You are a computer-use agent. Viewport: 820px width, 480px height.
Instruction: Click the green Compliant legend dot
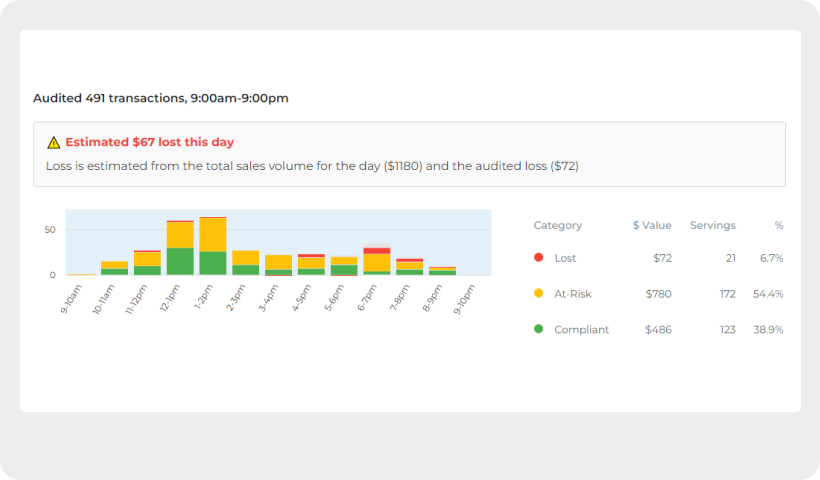pyautogui.click(x=538, y=329)
